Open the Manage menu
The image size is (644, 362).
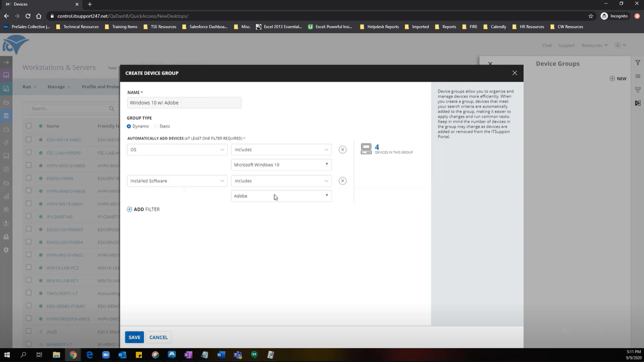click(x=59, y=87)
